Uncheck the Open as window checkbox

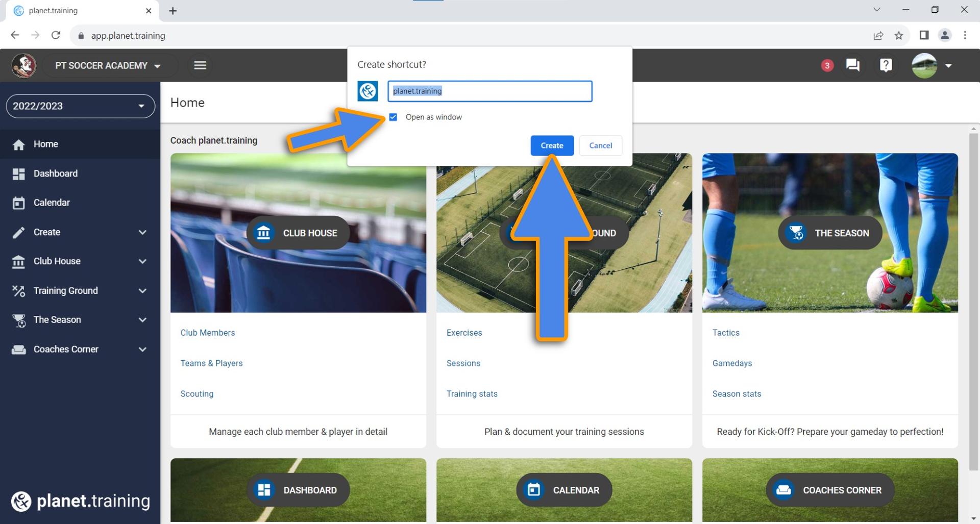[x=393, y=117]
